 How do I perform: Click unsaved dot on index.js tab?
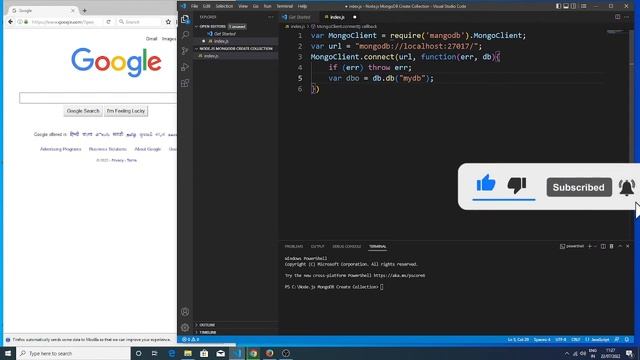point(354,17)
